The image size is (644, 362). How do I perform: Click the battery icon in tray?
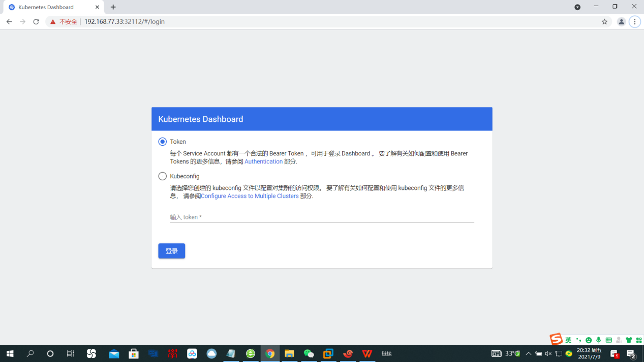pyautogui.click(x=539, y=353)
